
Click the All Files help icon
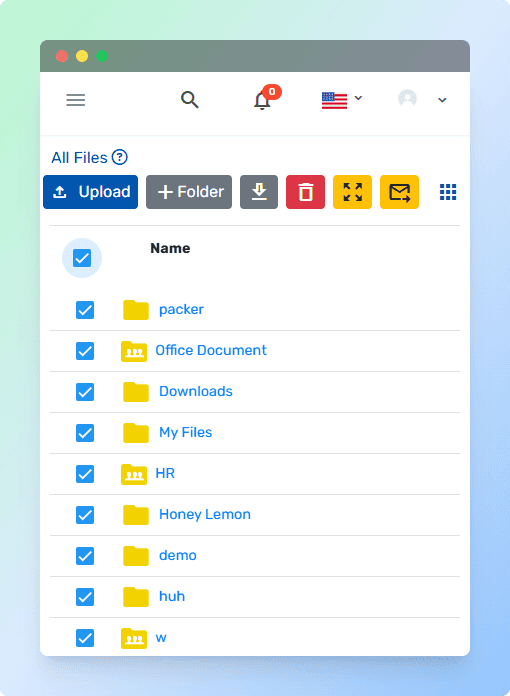(119, 157)
